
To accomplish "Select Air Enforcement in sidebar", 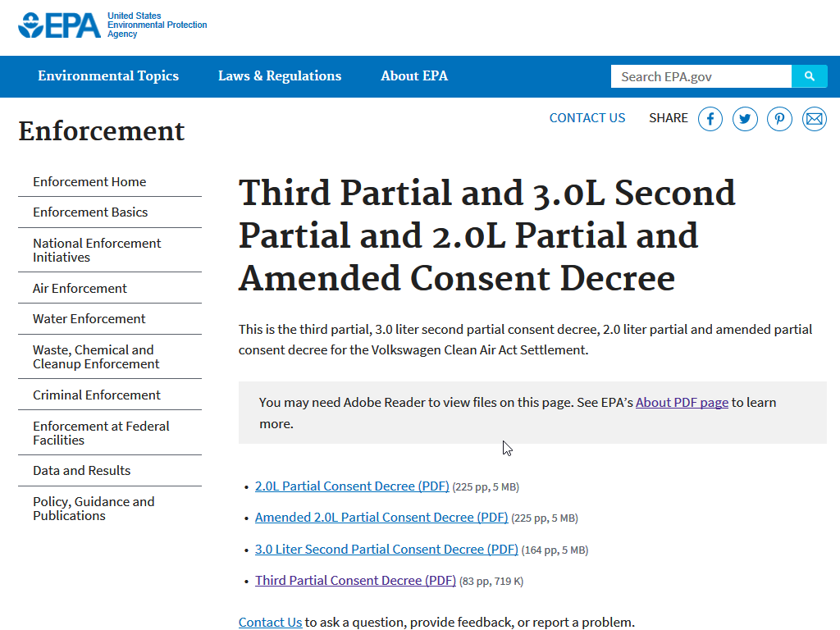I will click(80, 289).
